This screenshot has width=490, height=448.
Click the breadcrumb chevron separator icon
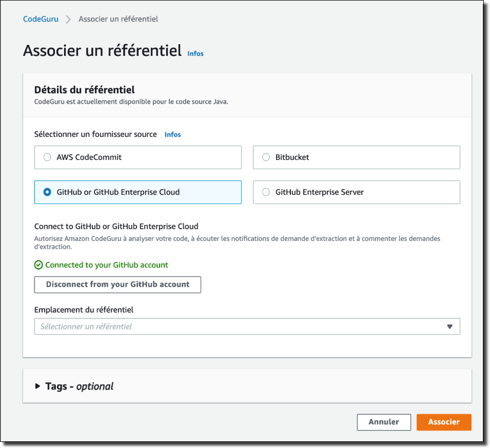point(68,19)
